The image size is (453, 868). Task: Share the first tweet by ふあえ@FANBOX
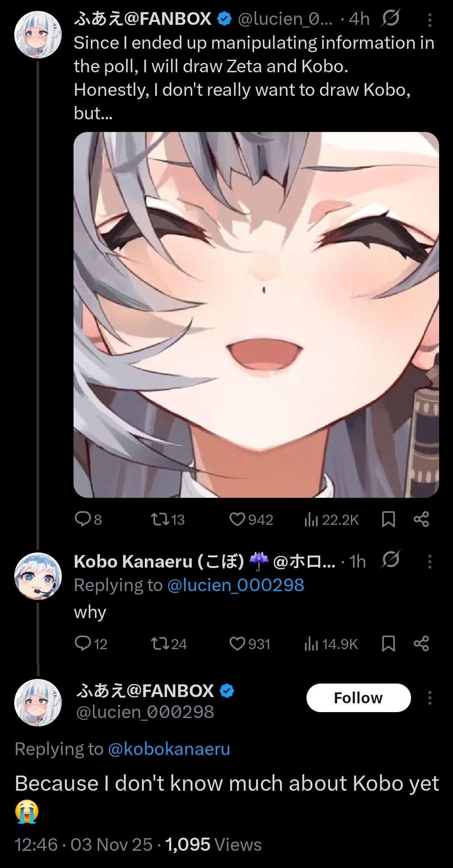pyautogui.click(x=421, y=519)
